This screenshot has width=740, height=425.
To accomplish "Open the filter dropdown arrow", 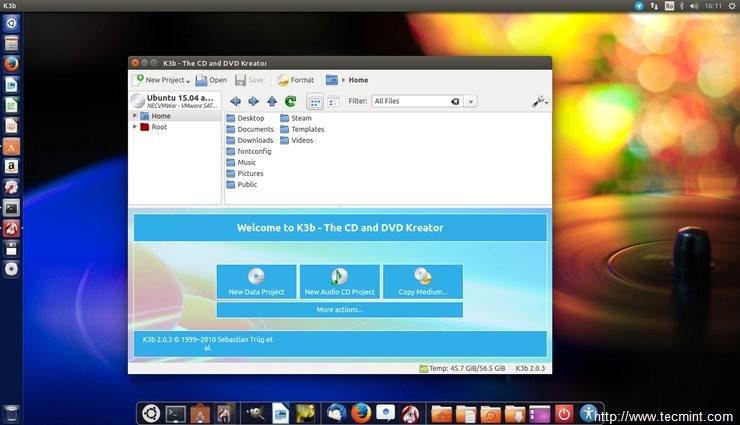I will pos(470,101).
